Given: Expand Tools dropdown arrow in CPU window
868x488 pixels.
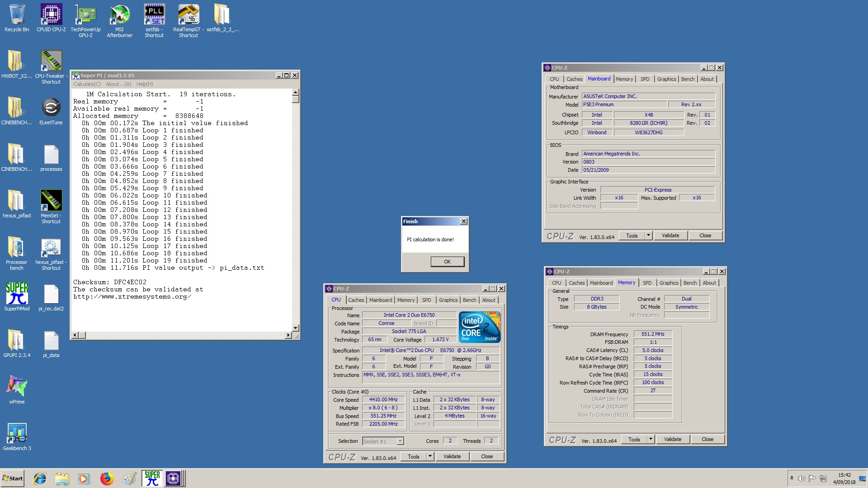Looking at the screenshot, I should point(430,456).
